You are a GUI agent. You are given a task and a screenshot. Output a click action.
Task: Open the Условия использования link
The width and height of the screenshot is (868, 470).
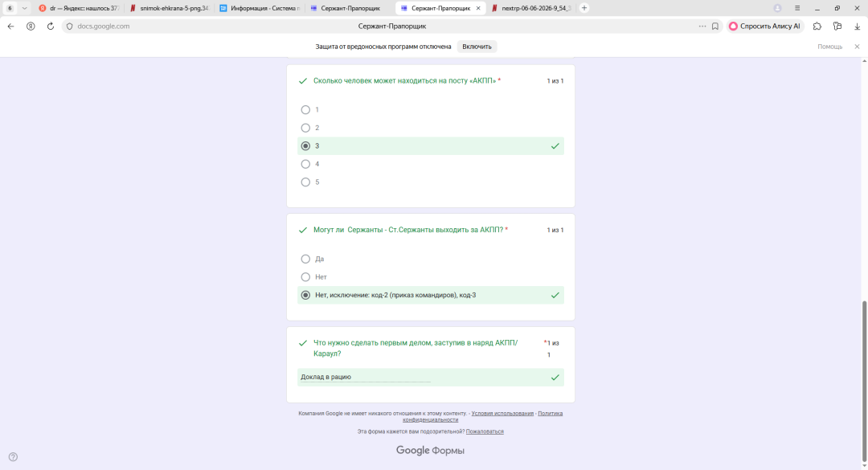coord(502,414)
